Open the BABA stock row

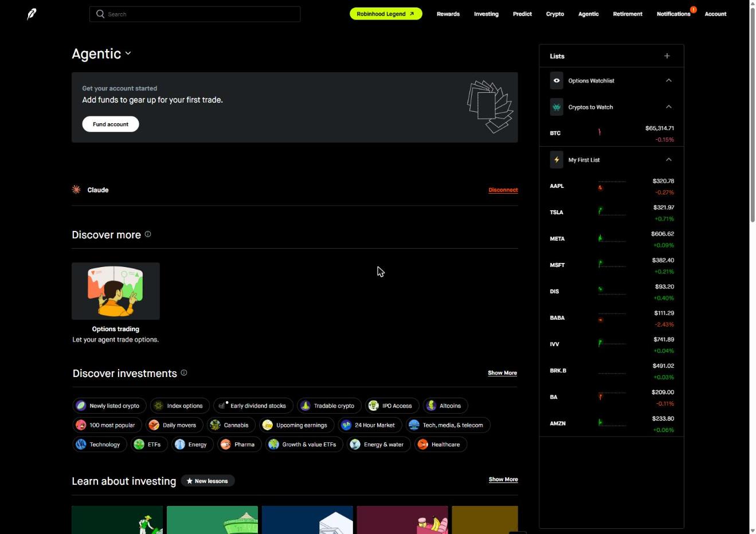612,318
